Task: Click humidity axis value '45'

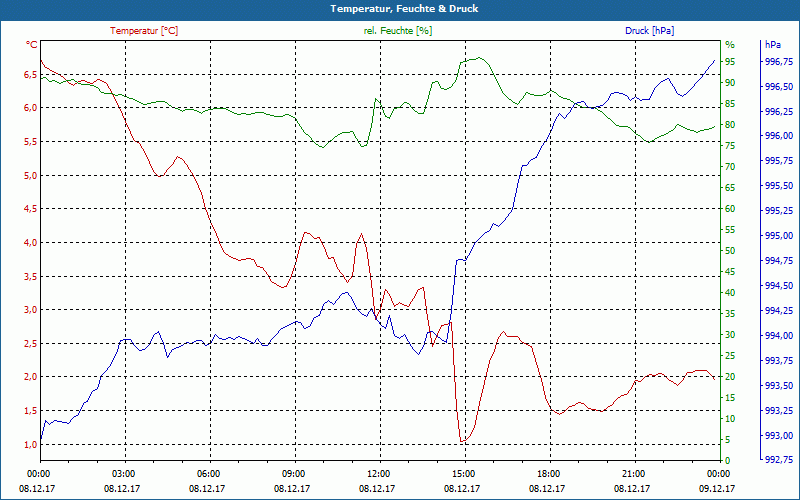Action: pos(730,272)
